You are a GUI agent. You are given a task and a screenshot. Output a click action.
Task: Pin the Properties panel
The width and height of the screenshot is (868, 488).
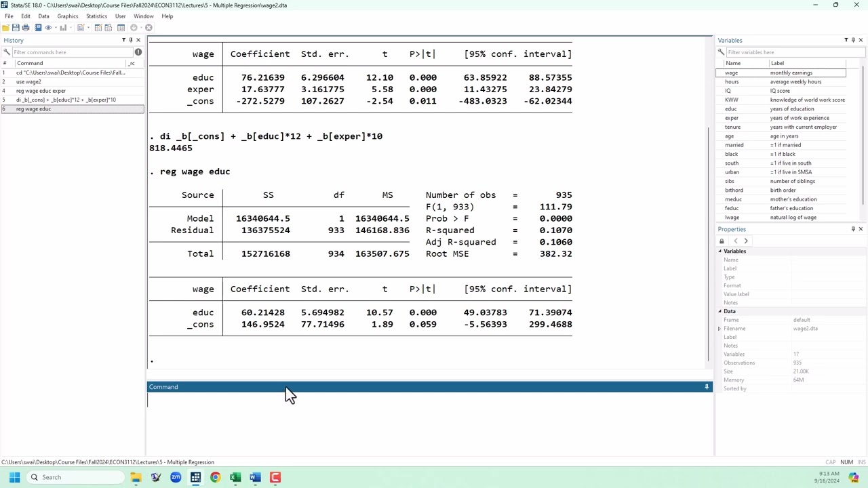(x=853, y=229)
